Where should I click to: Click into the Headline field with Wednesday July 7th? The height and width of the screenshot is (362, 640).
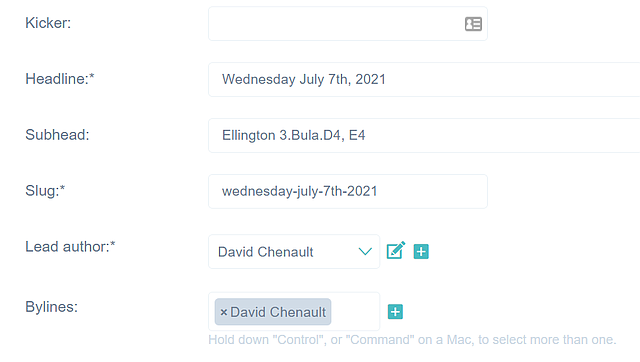[424, 80]
